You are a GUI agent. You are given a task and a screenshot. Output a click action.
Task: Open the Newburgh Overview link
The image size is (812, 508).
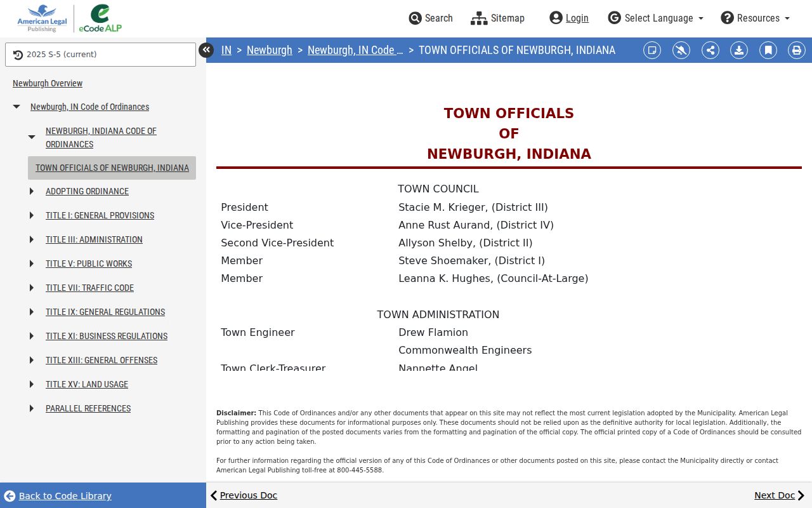(48, 83)
